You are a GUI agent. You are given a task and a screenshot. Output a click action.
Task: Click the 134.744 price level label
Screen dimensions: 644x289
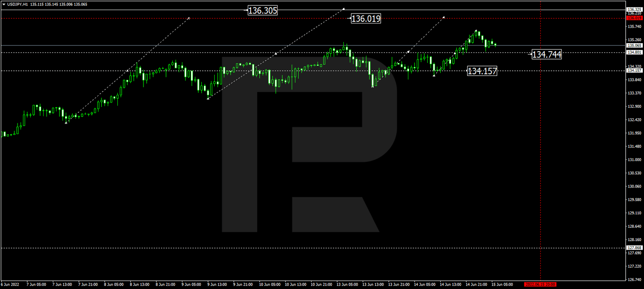point(547,55)
